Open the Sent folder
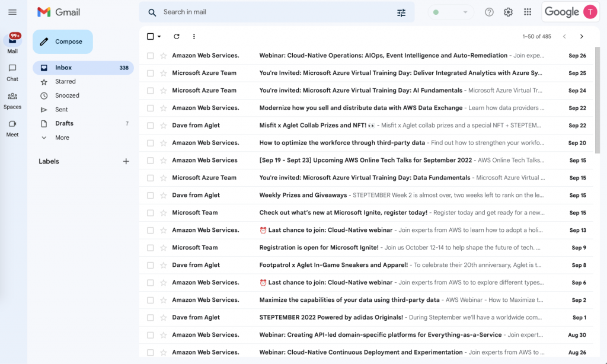Viewport: 607px width, 364px height. pyautogui.click(x=83, y=110)
